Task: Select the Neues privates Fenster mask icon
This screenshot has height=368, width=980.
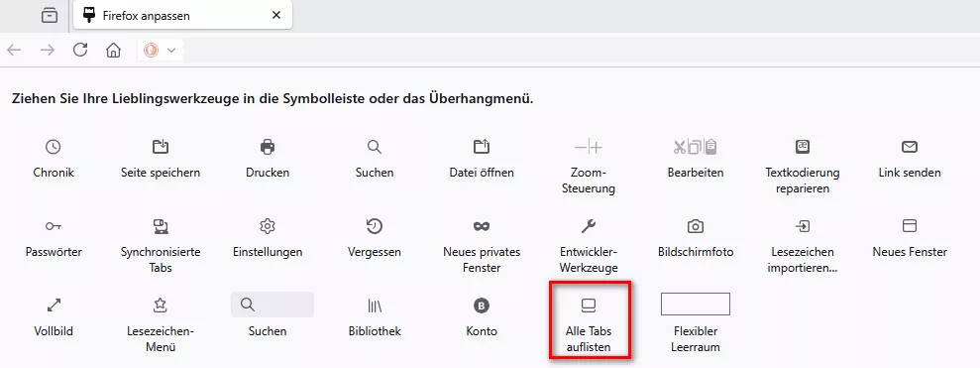Action: [x=482, y=226]
